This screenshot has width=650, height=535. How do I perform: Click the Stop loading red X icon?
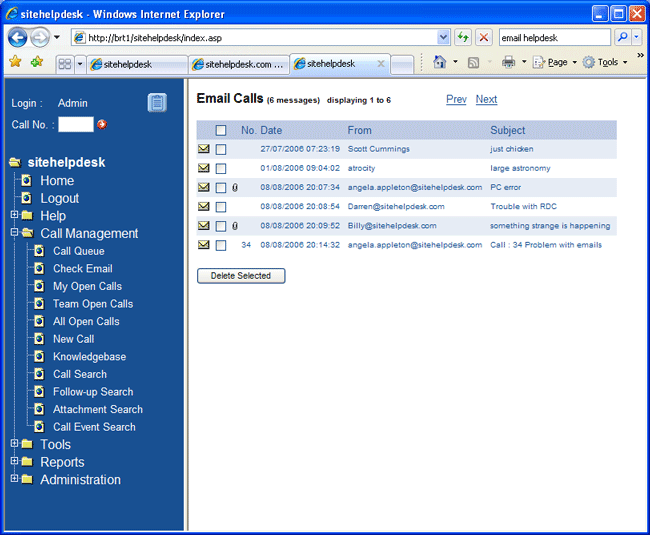click(x=483, y=37)
